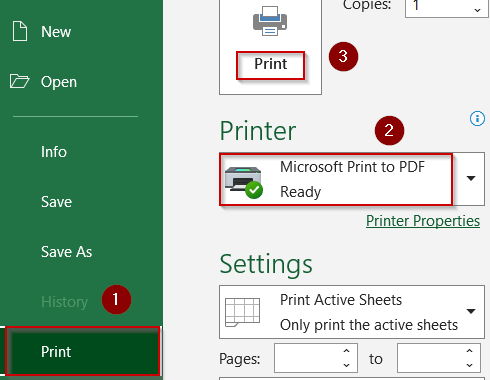Click the 'Print Active Sheets' text

point(341,300)
